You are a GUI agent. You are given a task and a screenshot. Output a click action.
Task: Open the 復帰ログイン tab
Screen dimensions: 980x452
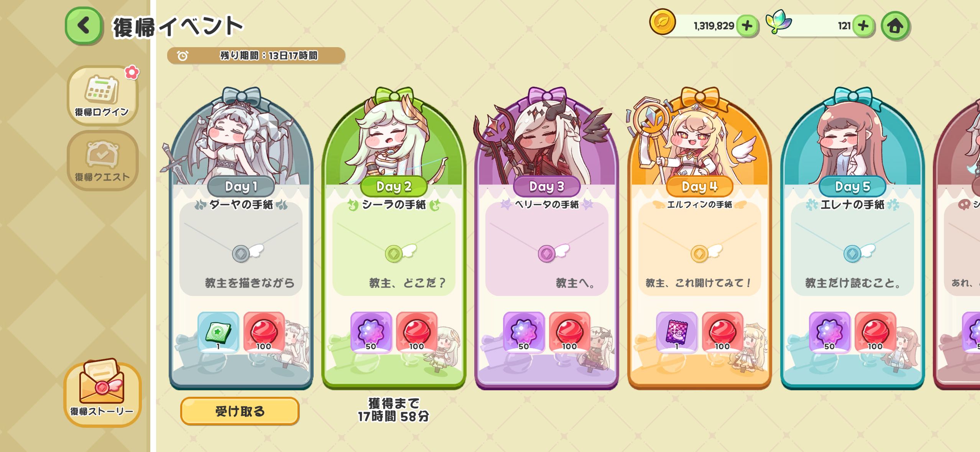102,95
